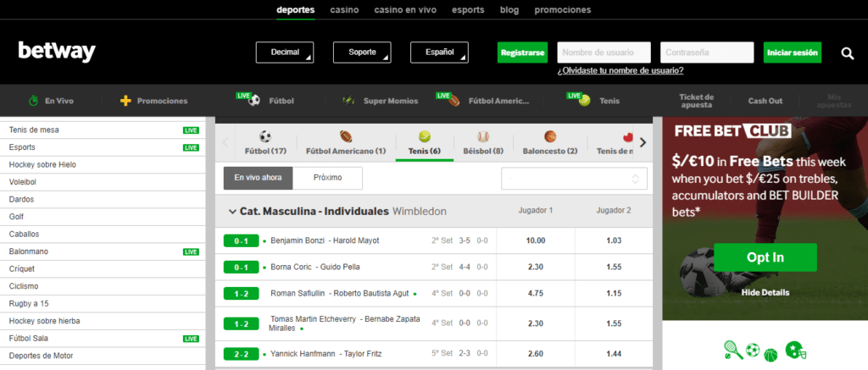Select odds 4.75 for Roman Safiullin
Viewport: 868px width, 370px height.
[x=536, y=294]
